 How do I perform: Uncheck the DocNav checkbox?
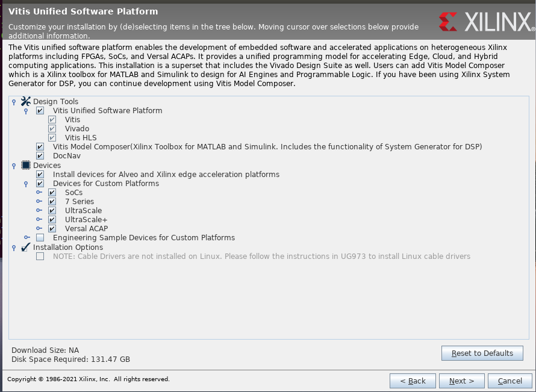click(x=40, y=155)
